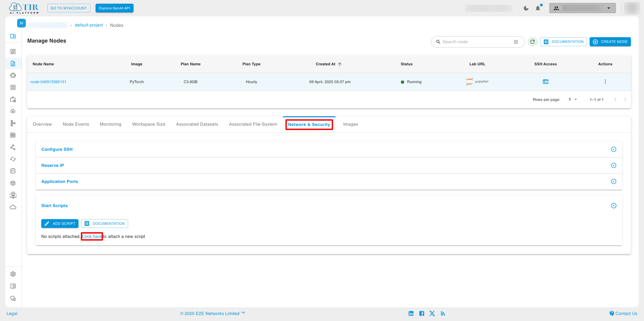Click the GO TO MYACCOUNT button
The width and height of the screenshot is (644, 321).
[69, 8]
